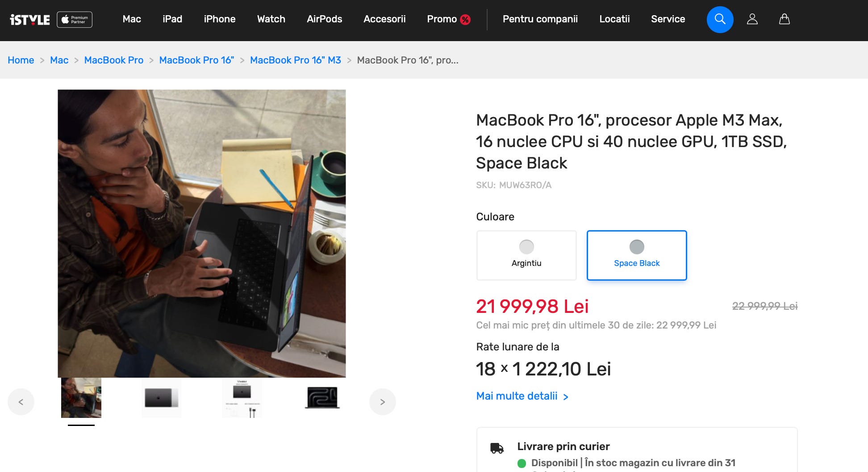
Task: Show next gallery thumbnails with right arrow
Action: coord(383,402)
